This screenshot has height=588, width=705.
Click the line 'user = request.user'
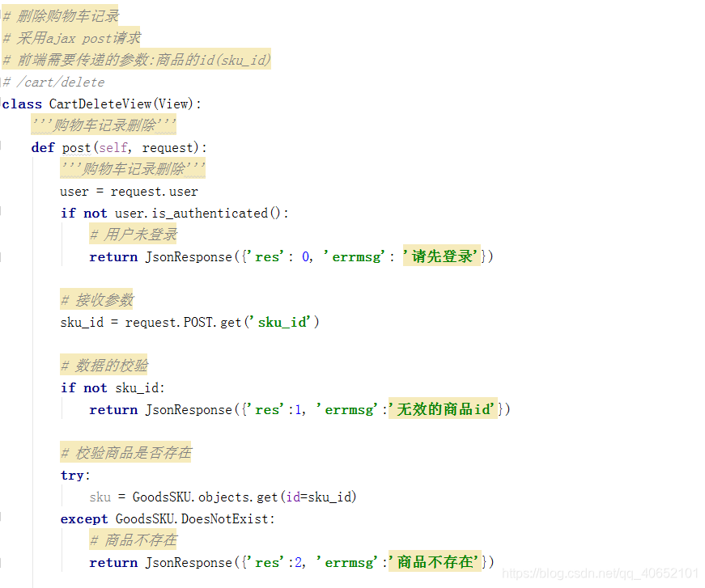129,192
